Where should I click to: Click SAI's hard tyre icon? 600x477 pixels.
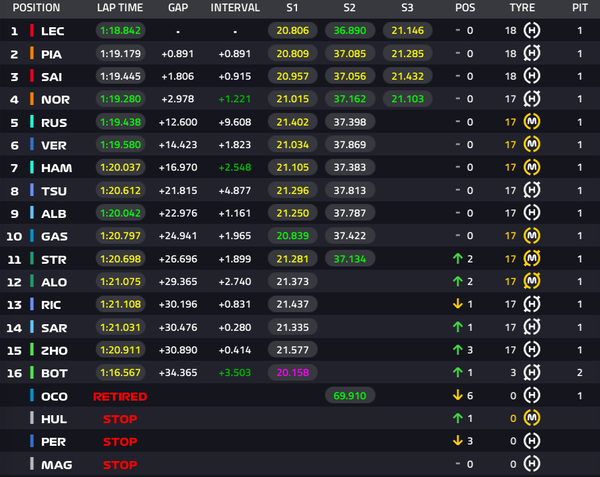(532, 76)
